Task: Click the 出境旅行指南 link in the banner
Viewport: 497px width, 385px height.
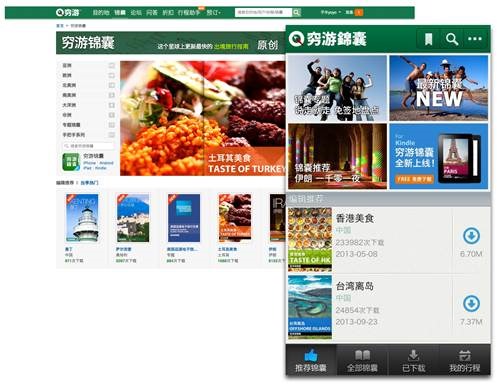Action: point(231,46)
